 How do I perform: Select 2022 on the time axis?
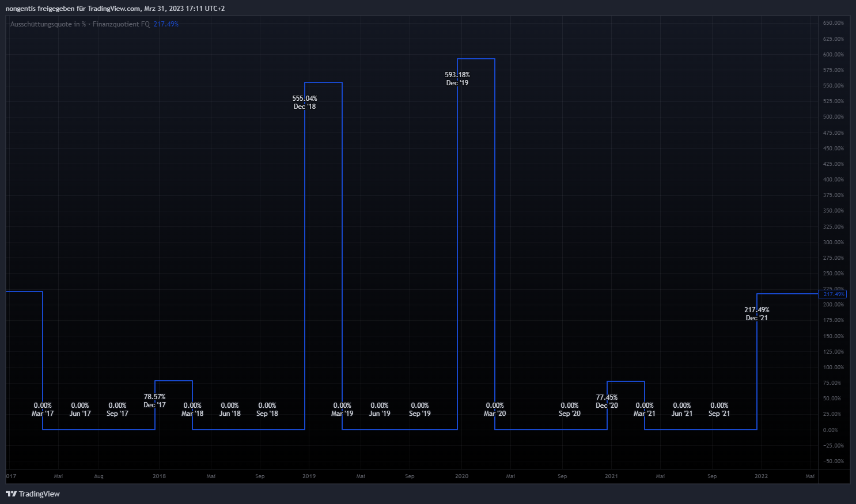point(761,476)
